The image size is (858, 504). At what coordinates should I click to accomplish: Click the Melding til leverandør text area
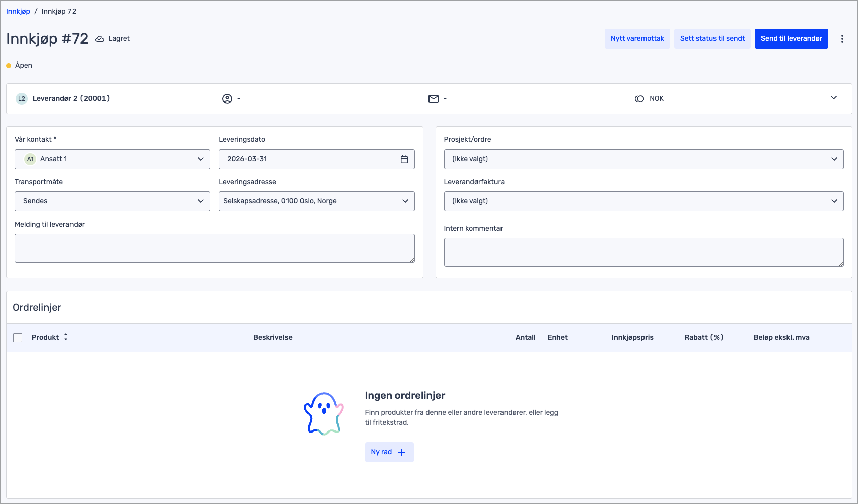214,248
